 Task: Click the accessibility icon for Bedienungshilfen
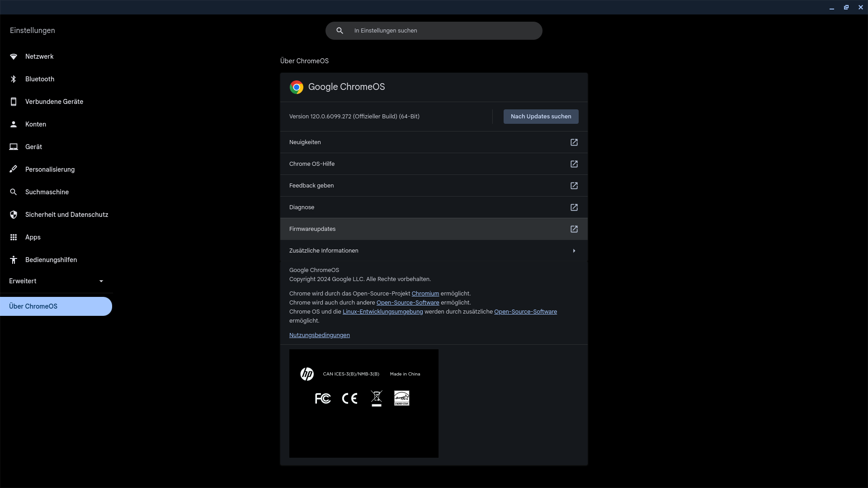[14, 260]
